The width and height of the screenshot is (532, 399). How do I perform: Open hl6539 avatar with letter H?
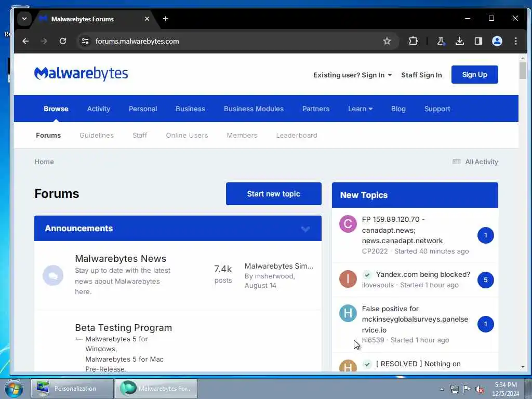348,313
